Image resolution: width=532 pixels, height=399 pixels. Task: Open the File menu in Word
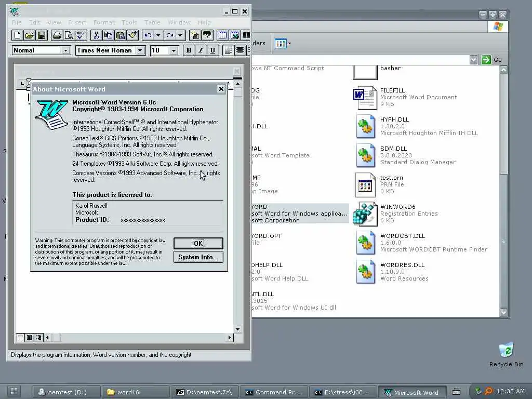pyautogui.click(x=17, y=22)
